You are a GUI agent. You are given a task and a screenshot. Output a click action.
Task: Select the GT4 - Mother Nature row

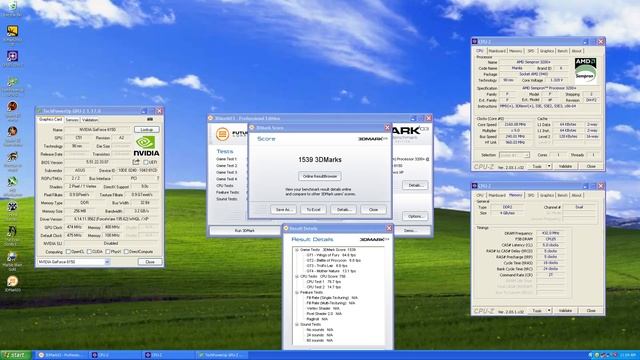click(331, 271)
